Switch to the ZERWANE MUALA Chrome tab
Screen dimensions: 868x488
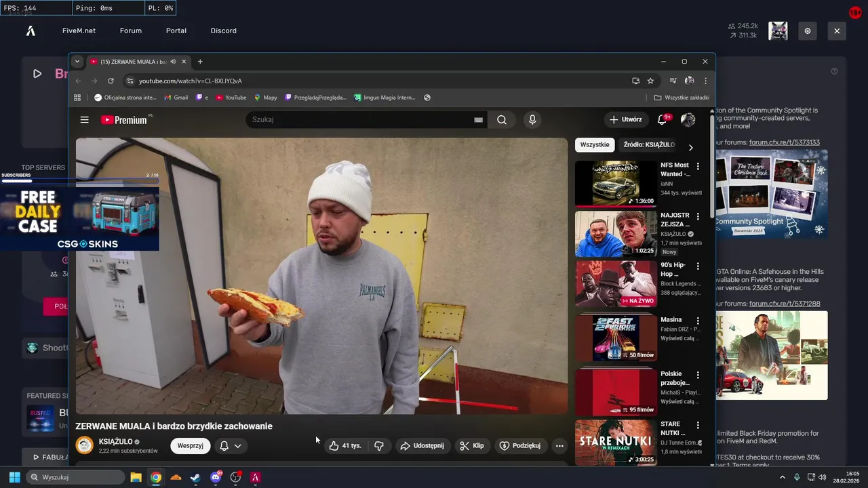[x=132, y=62]
